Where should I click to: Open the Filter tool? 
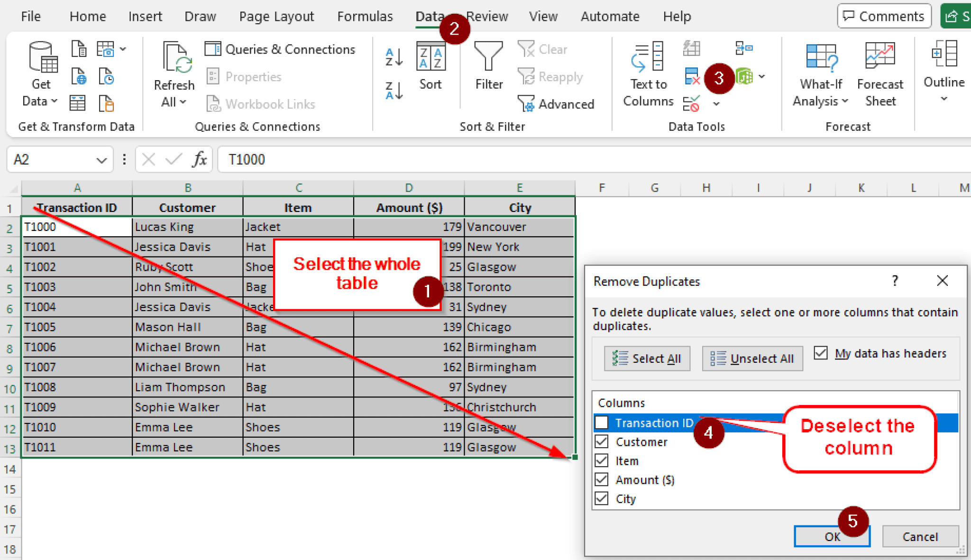488,66
